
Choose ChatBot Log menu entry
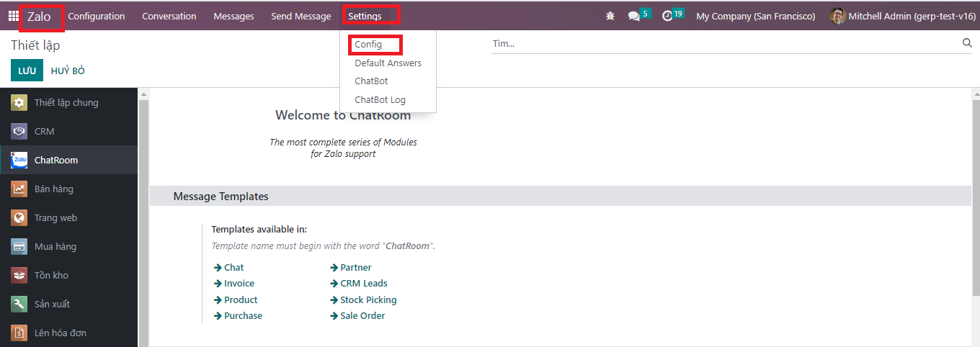tap(380, 99)
